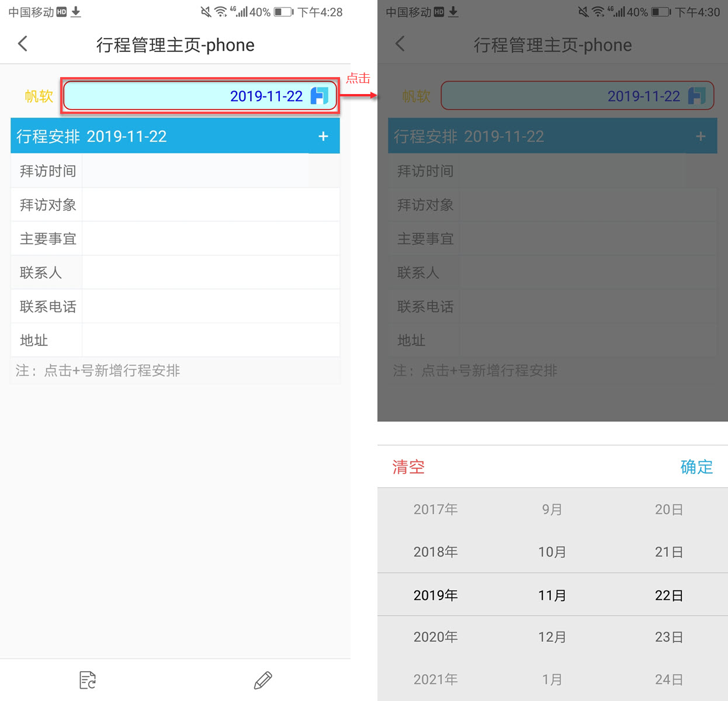Select 2021年 in year picker

coord(435,679)
